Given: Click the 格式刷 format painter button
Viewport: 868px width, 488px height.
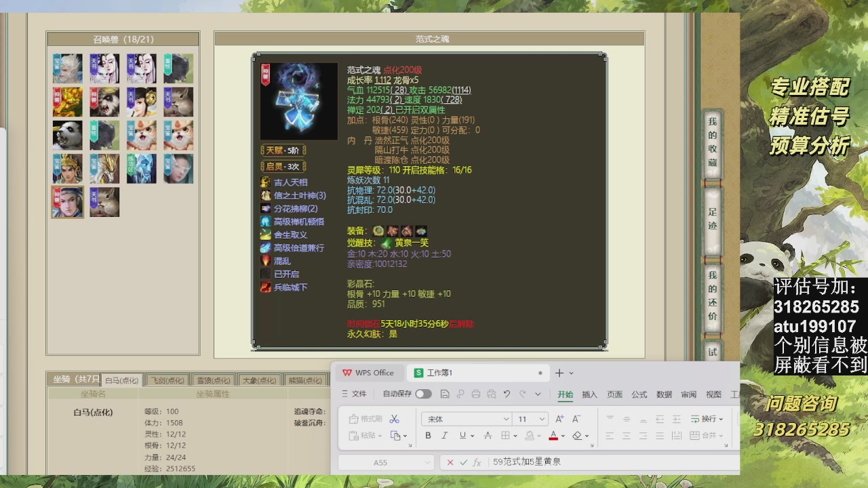Looking at the screenshot, I should coord(365,419).
